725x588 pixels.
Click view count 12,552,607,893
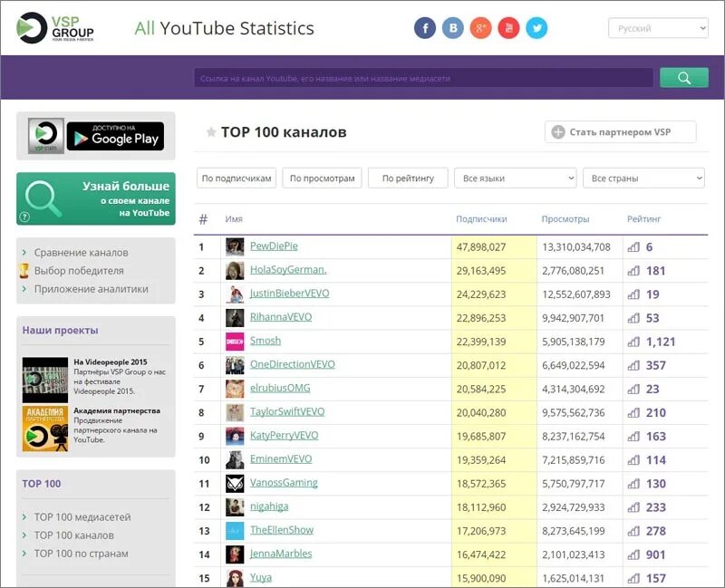576,294
